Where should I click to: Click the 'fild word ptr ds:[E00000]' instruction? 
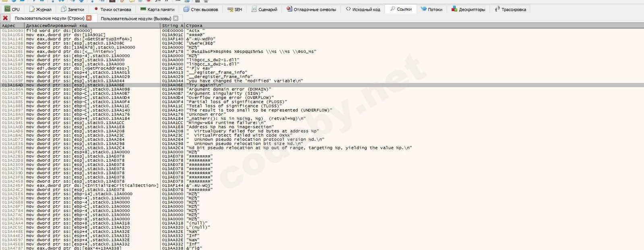tap(59, 31)
